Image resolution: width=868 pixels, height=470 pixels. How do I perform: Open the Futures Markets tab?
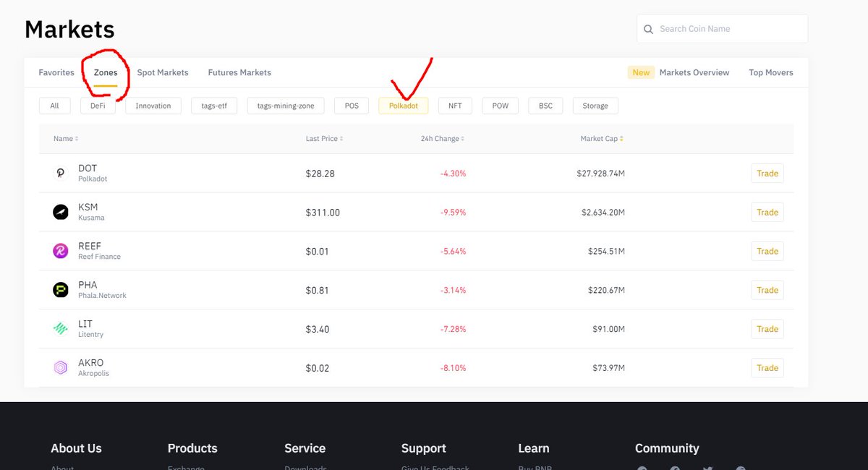click(x=239, y=72)
